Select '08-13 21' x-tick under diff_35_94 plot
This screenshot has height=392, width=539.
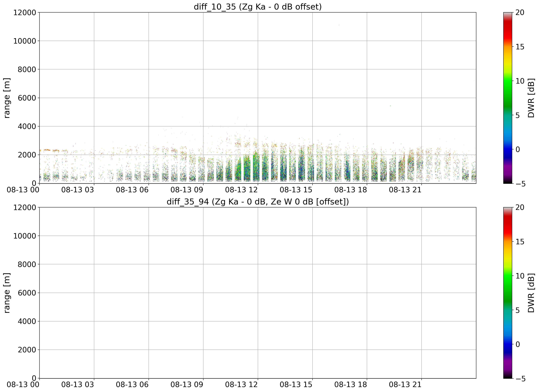(405, 385)
